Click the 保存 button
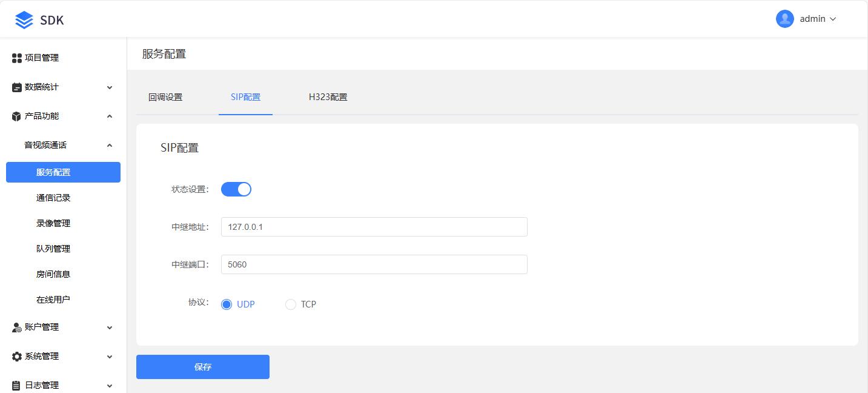The width and height of the screenshot is (868, 393). 203,367
